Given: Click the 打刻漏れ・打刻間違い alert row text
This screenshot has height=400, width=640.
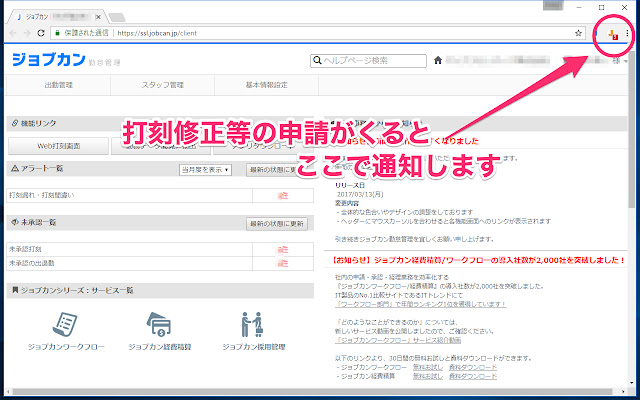Looking at the screenshot, I should point(42,195).
